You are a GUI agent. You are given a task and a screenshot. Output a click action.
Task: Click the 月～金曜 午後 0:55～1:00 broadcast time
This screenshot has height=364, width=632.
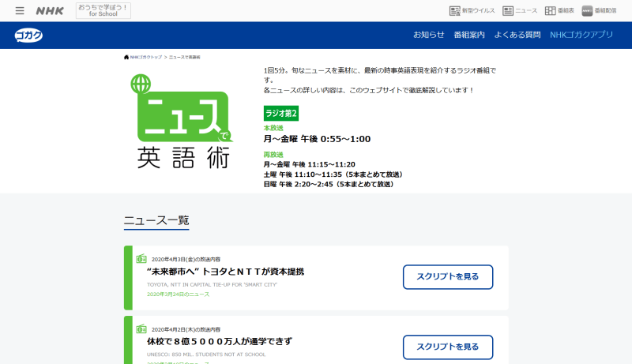317,139
